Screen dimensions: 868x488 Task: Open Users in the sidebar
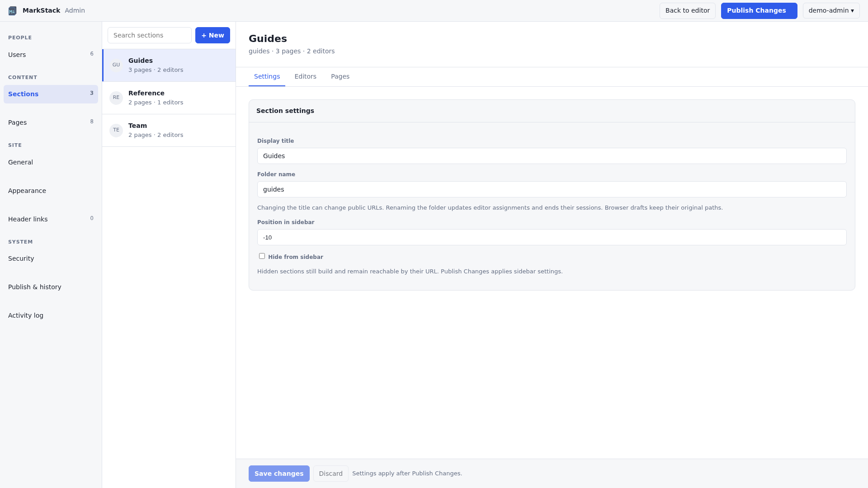[x=51, y=55]
